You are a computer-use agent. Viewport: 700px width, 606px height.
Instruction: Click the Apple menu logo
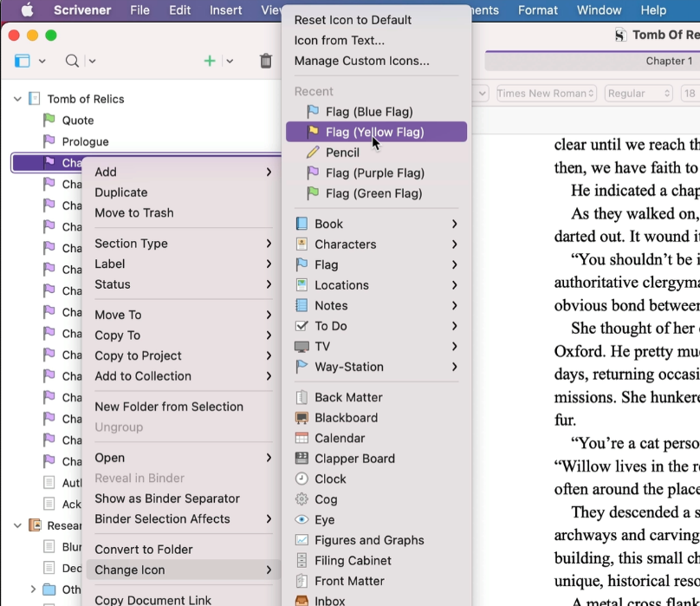click(27, 10)
